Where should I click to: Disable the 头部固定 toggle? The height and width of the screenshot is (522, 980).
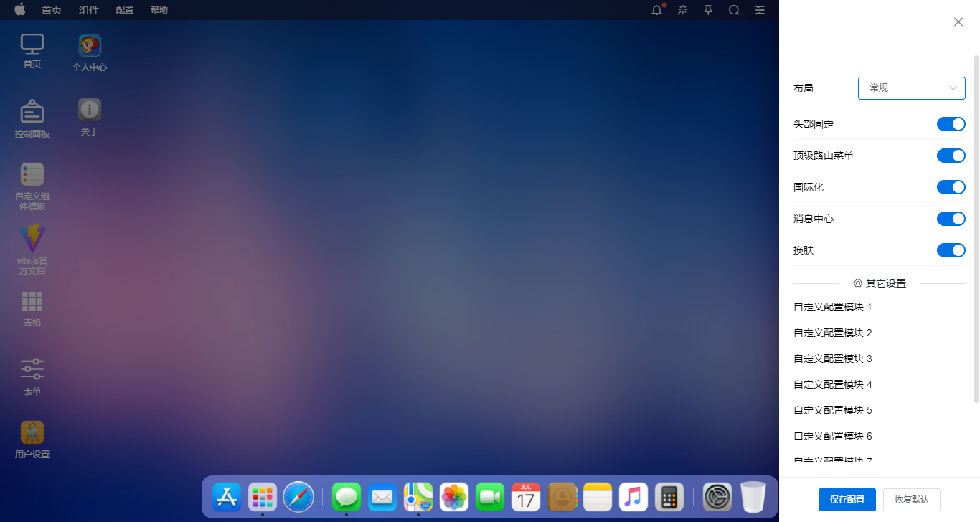click(951, 123)
